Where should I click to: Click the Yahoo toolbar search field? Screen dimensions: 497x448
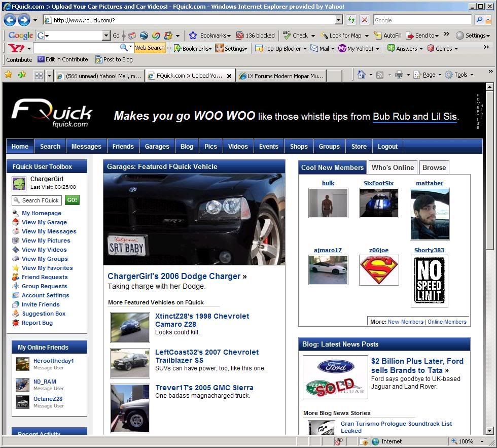[x=76, y=48]
